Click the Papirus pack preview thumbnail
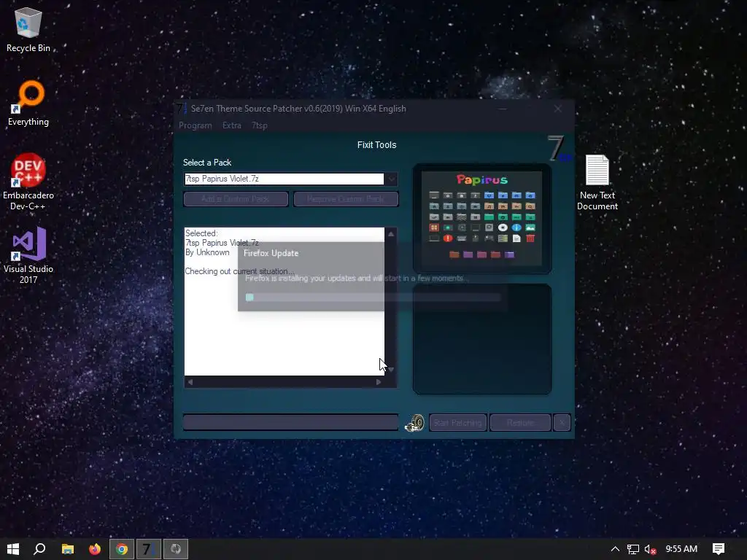 point(481,219)
